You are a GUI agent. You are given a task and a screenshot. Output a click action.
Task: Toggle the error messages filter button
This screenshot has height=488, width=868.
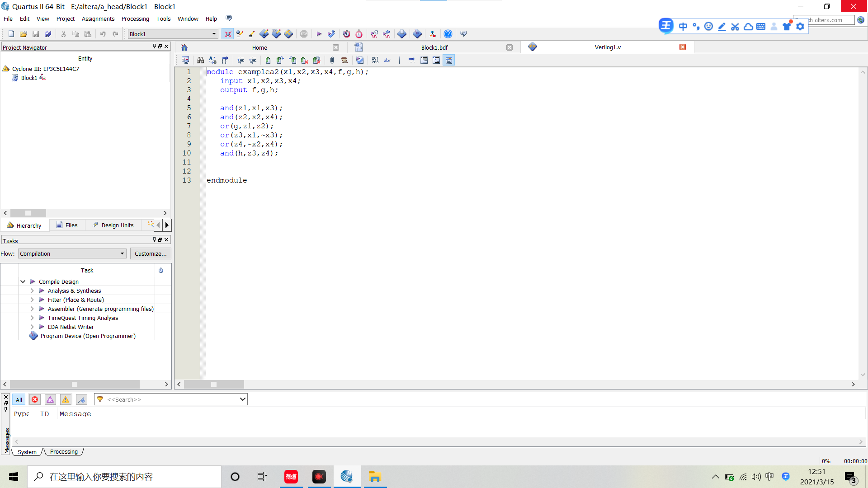[x=35, y=399]
